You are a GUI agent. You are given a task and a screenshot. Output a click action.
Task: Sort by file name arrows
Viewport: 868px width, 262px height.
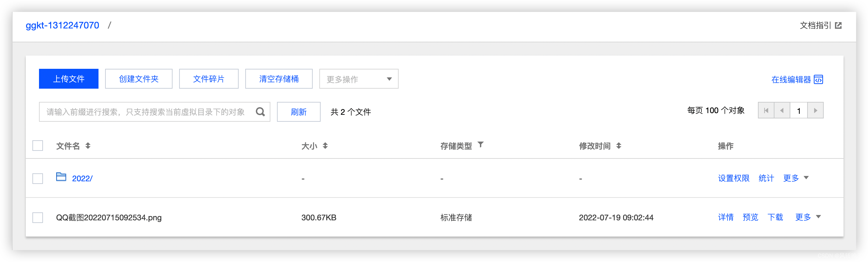(88, 146)
